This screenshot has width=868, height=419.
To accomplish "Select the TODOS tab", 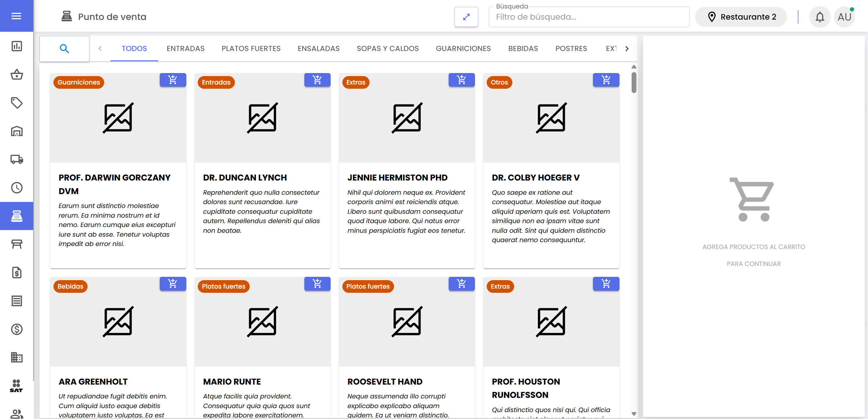I will [134, 49].
